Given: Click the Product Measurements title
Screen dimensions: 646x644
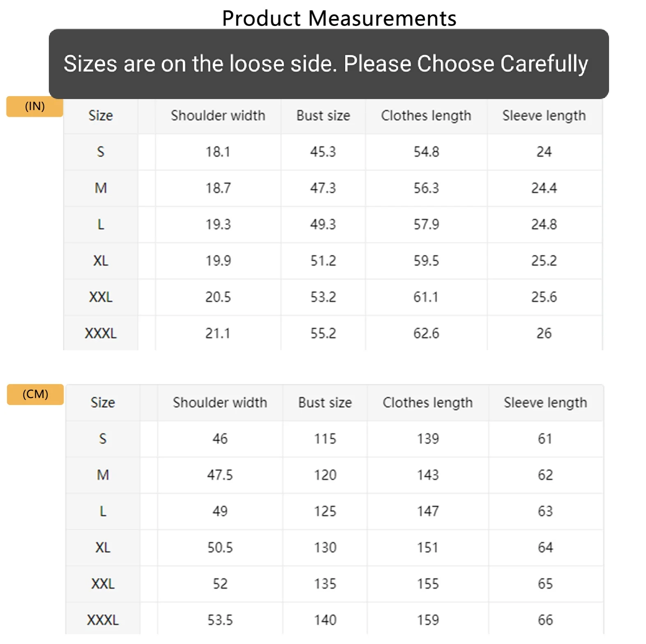Looking at the screenshot, I should click(339, 18).
